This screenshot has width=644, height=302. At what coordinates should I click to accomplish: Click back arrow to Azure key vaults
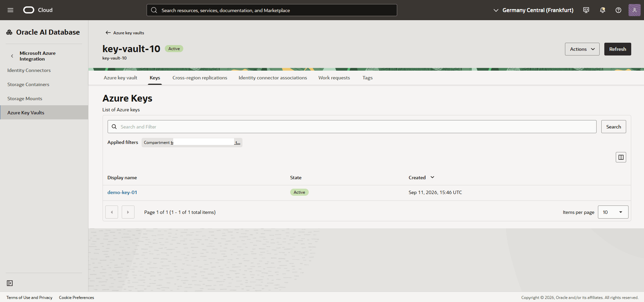pos(108,33)
